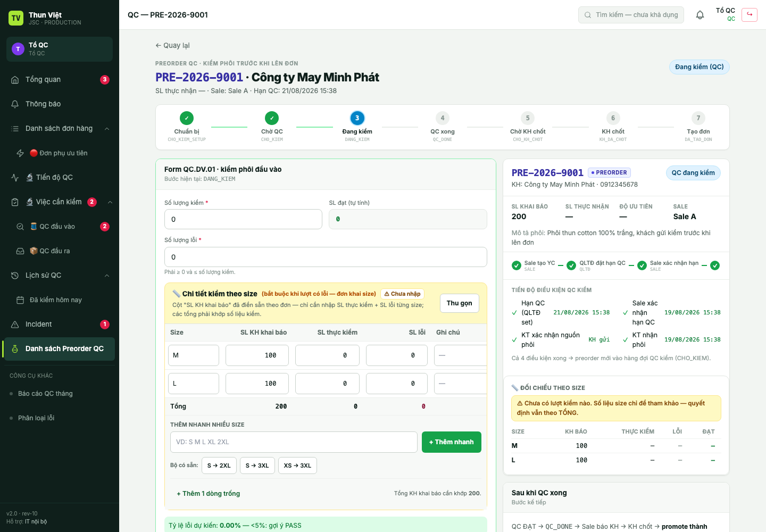Click the QC đầu ra inbox icon
This screenshot has height=532, width=766.
(x=20, y=251)
